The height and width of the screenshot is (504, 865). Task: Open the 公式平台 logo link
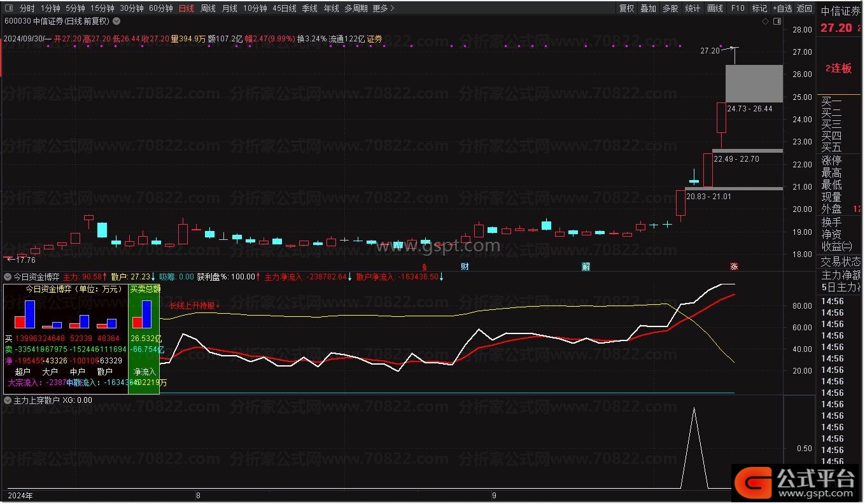coord(797,483)
